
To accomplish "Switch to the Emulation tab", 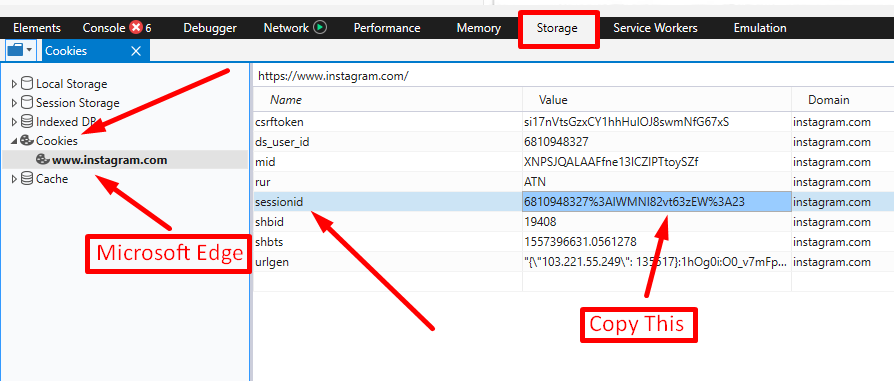I will tap(760, 28).
